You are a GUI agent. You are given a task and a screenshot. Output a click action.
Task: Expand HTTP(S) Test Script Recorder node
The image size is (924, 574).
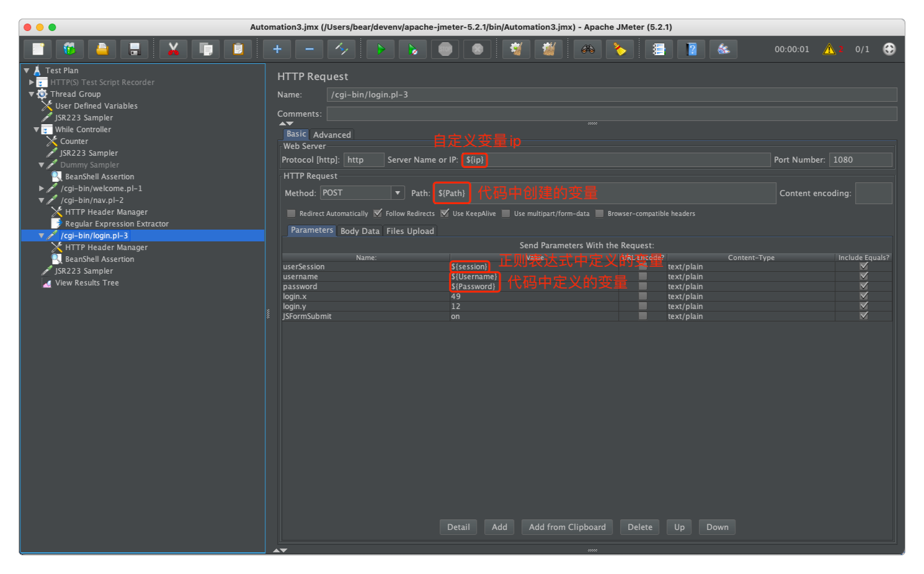tap(32, 82)
